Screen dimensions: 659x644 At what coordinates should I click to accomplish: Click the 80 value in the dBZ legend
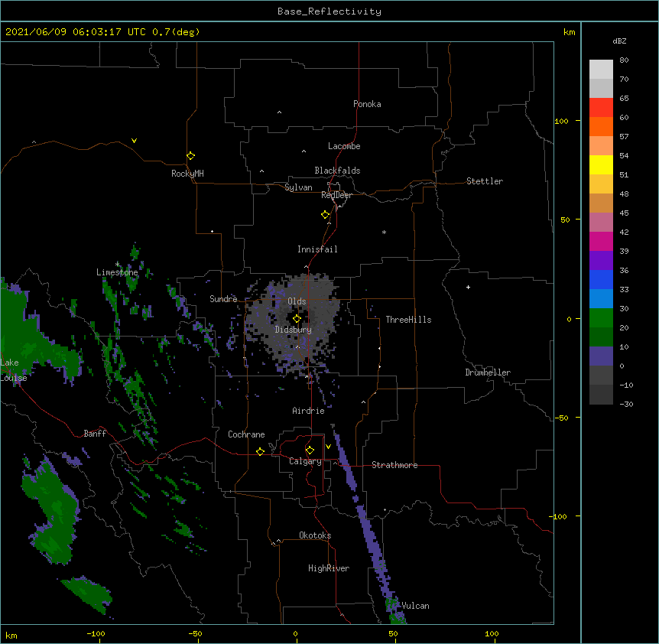coord(624,60)
